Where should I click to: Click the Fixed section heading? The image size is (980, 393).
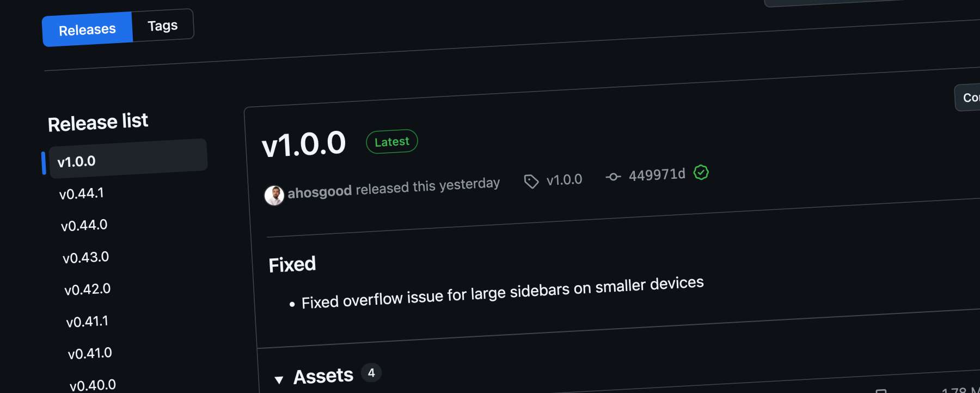[x=292, y=265]
